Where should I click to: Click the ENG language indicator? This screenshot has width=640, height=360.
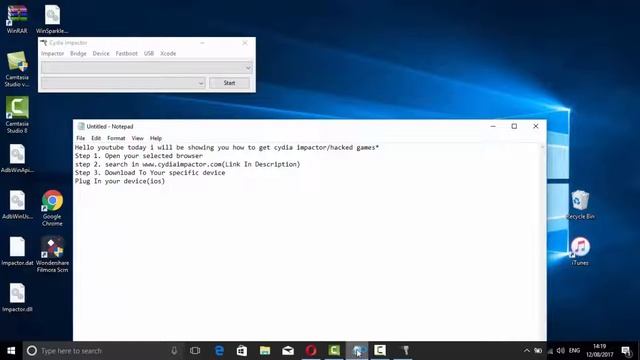point(574,351)
